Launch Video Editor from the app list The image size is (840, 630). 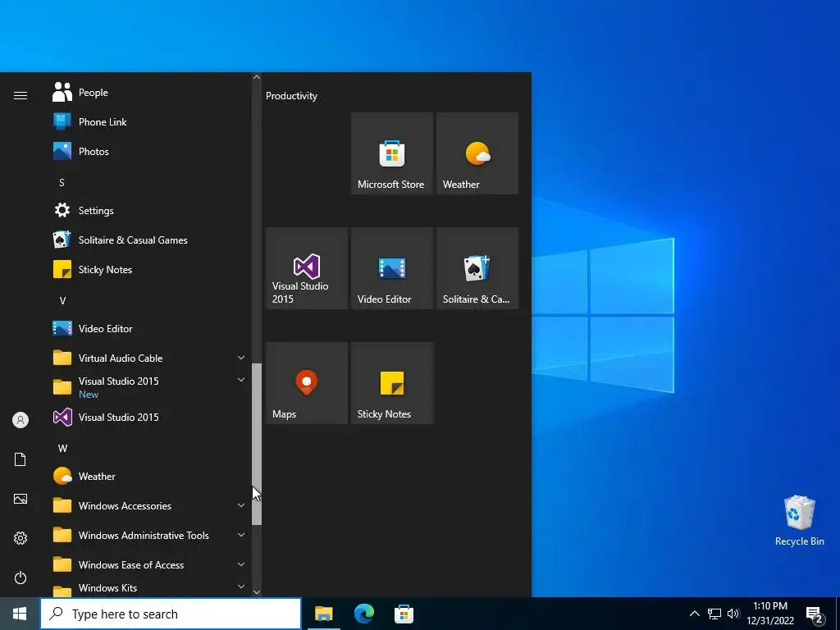click(148, 328)
